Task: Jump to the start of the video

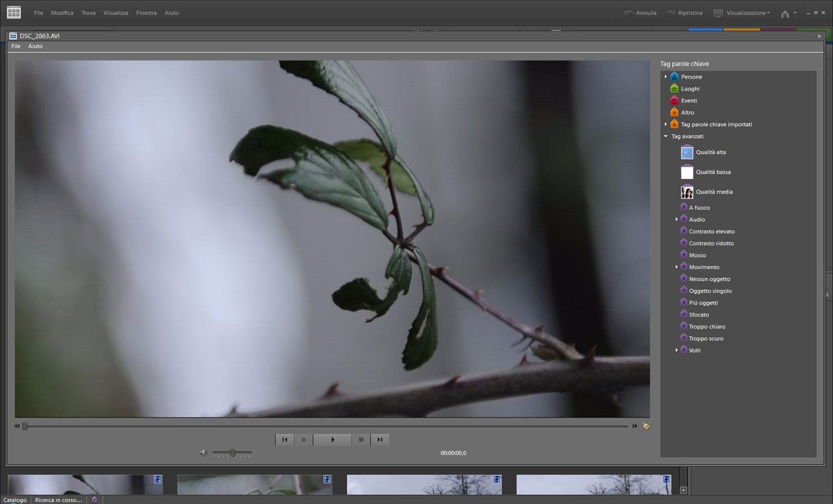Action: pyautogui.click(x=284, y=440)
